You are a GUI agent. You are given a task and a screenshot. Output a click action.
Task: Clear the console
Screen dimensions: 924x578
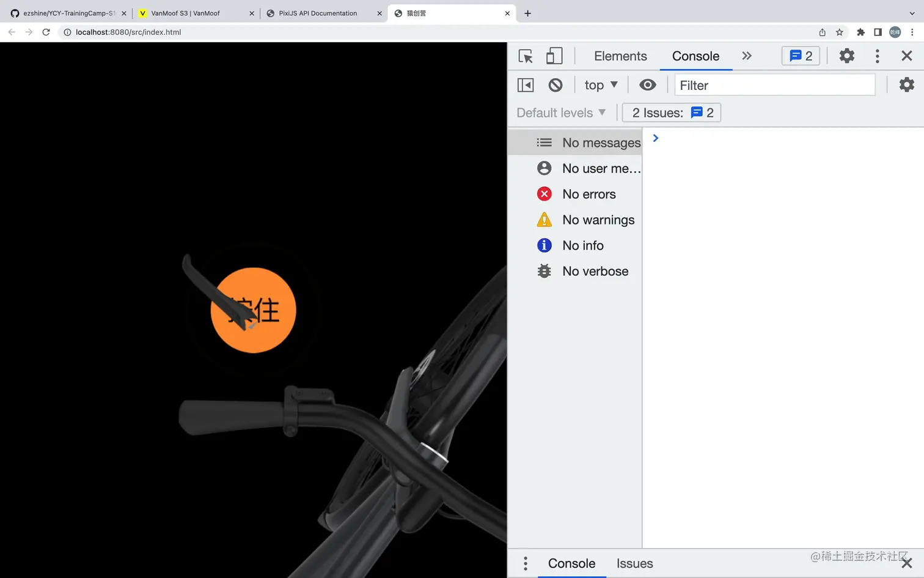(x=555, y=85)
